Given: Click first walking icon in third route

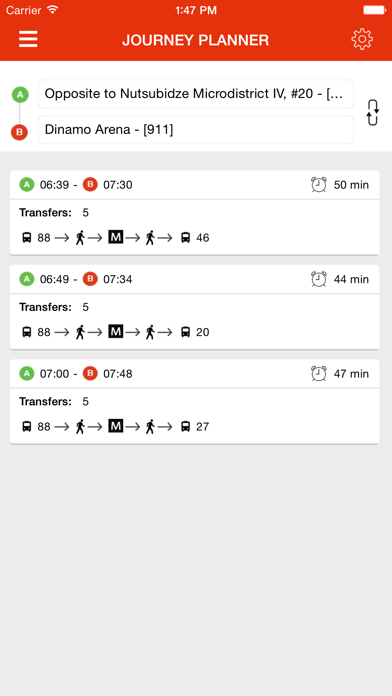Looking at the screenshot, I should pyautogui.click(x=80, y=427).
